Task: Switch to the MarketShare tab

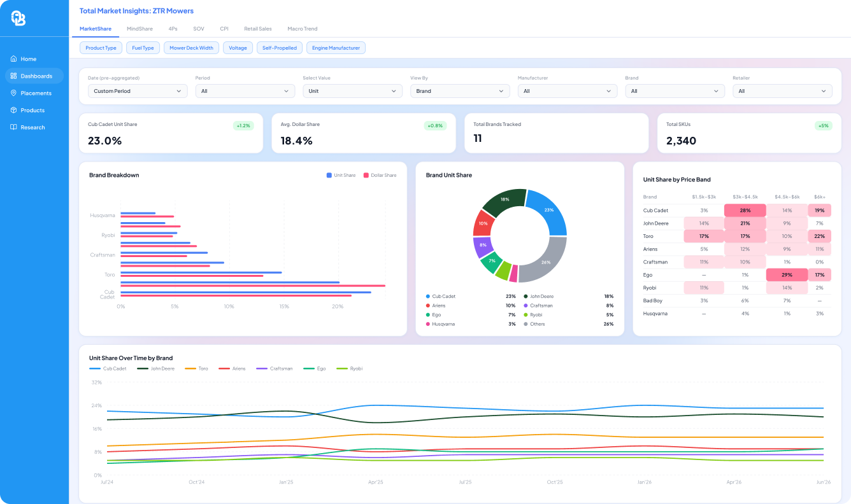Action: (96, 29)
